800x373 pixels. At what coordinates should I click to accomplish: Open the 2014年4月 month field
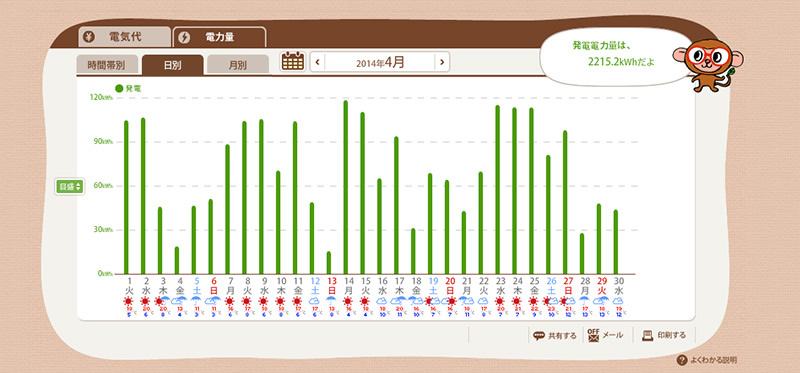pyautogui.click(x=380, y=62)
